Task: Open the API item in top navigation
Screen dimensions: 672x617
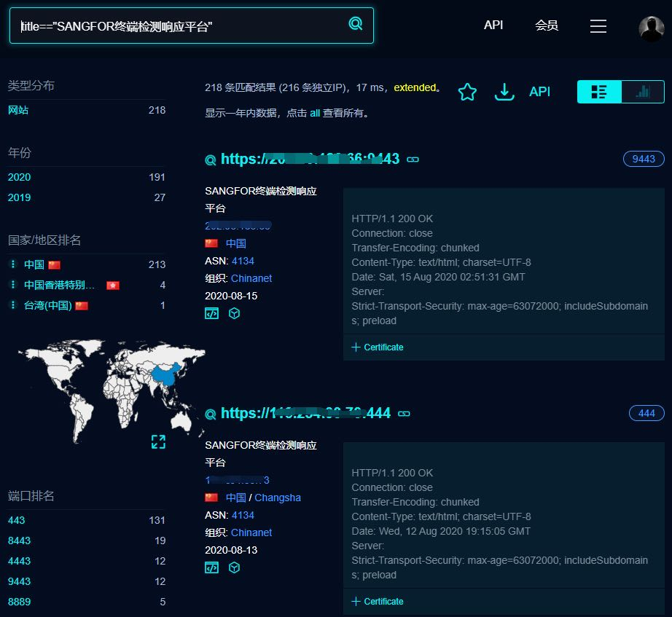Action: pos(493,25)
